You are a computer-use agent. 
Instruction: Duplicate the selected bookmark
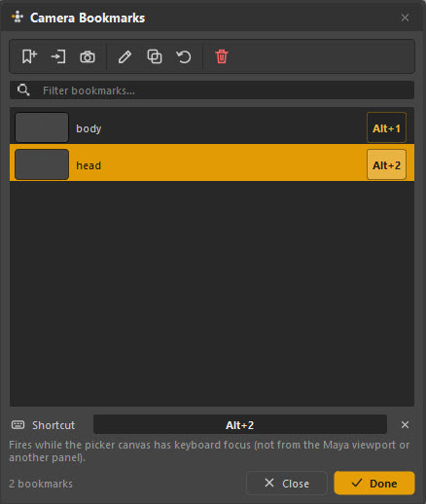155,56
